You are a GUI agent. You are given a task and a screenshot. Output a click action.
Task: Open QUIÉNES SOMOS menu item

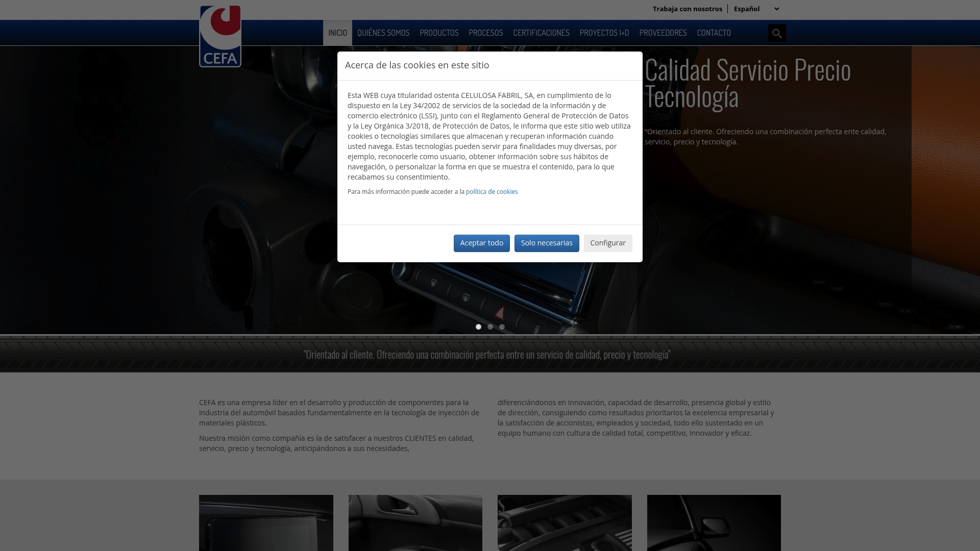pyautogui.click(x=383, y=33)
